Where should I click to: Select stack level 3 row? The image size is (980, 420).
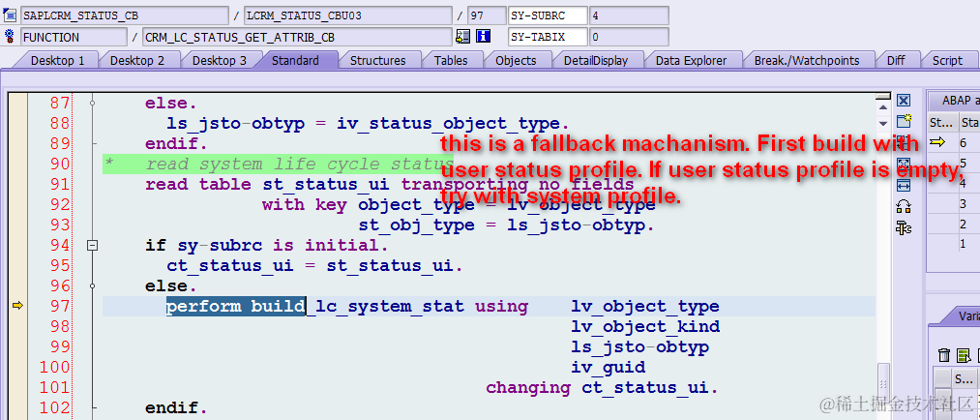click(953, 204)
